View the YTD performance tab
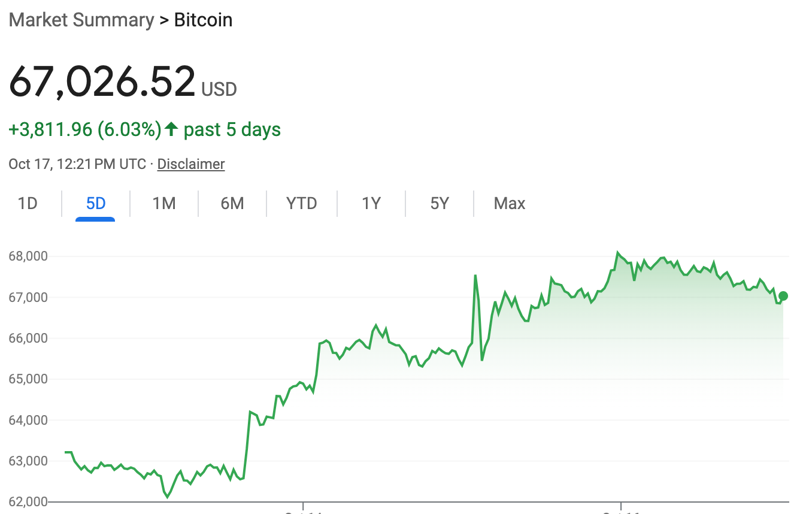This screenshot has width=812, height=514. [301, 203]
